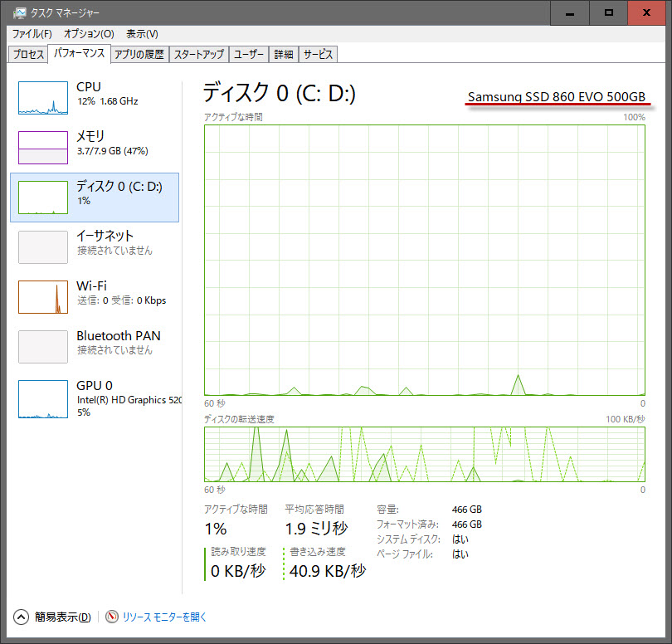Screen dimensions: 672x644
Task: Switch to the サービス tab
Action: tap(318, 55)
